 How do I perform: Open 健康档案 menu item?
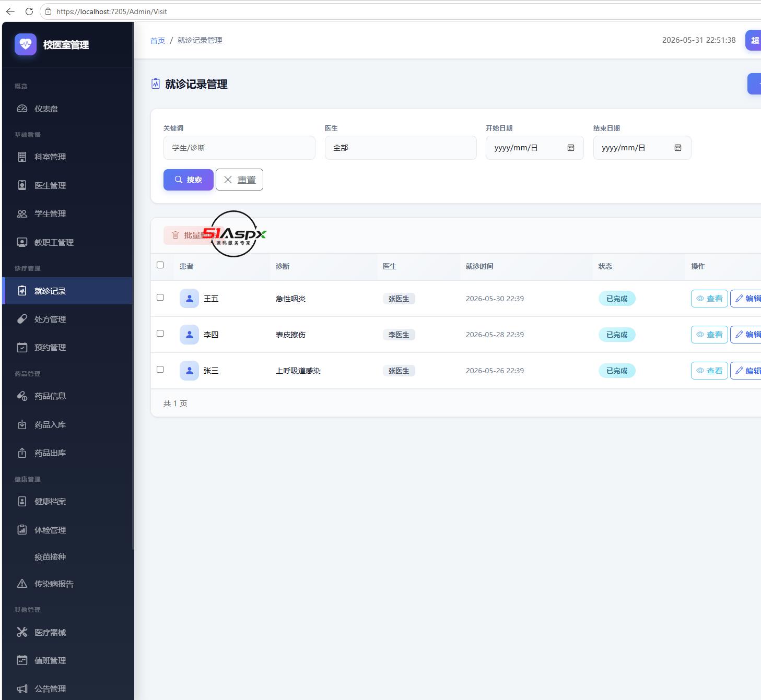(x=67, y=501)
